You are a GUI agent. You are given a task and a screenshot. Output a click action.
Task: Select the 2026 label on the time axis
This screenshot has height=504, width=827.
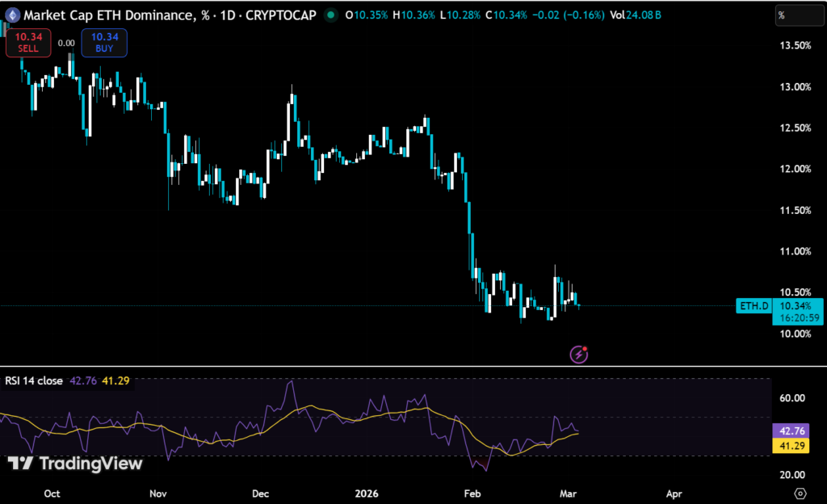[x=367, y=493]
